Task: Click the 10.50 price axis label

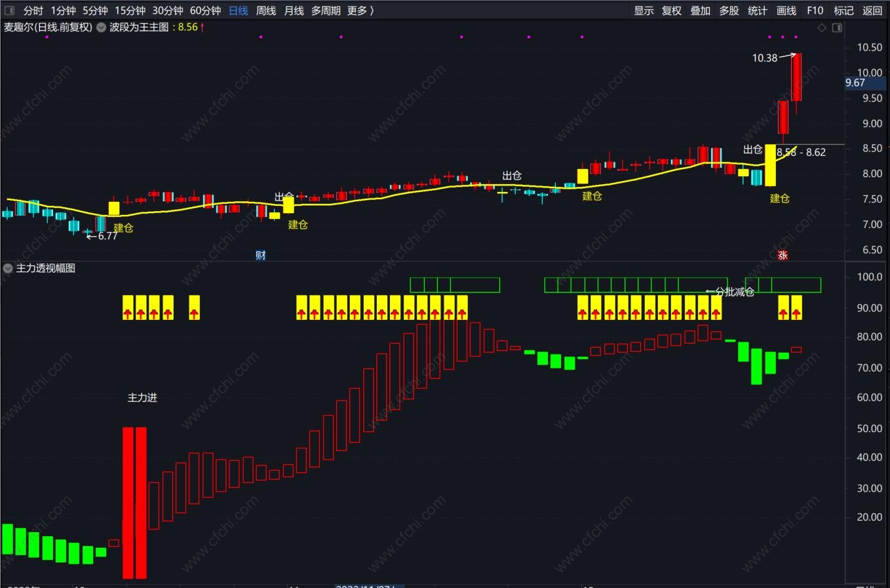Action: pyautogui.click(x=870, y=47)
